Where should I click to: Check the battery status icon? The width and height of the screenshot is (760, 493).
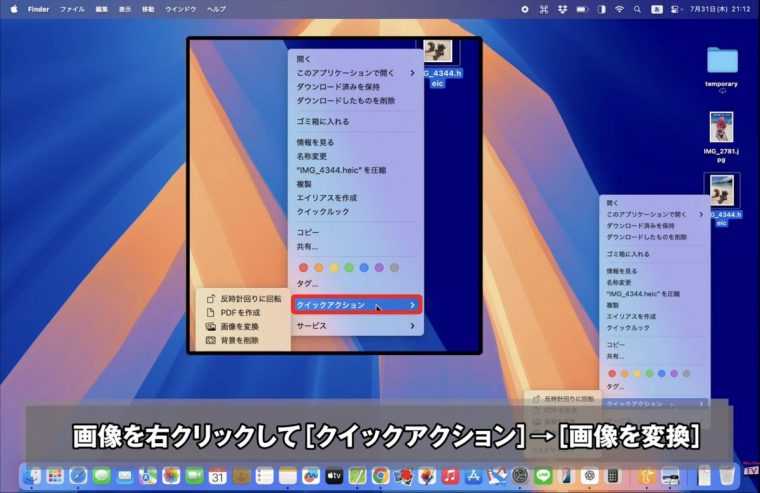582,9
